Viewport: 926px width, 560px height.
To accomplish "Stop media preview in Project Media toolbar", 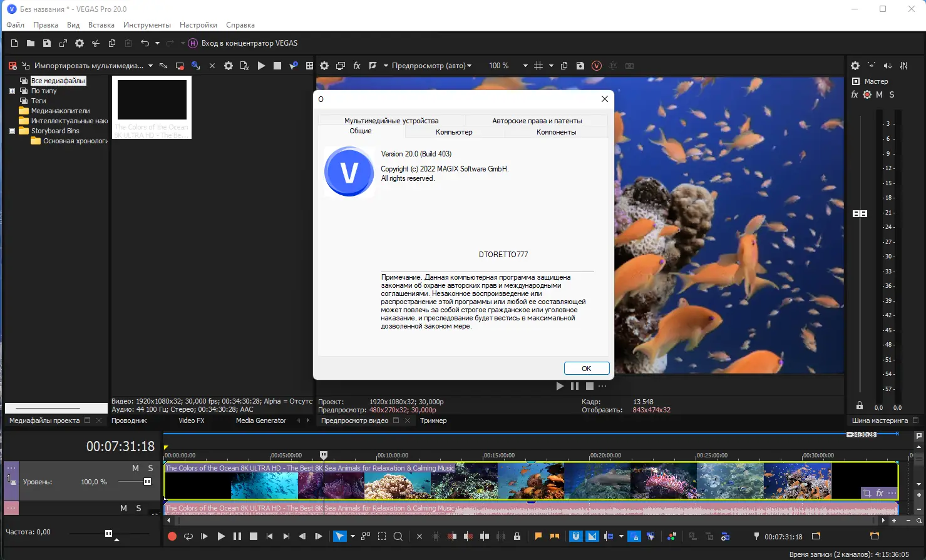I will point(277,66).
